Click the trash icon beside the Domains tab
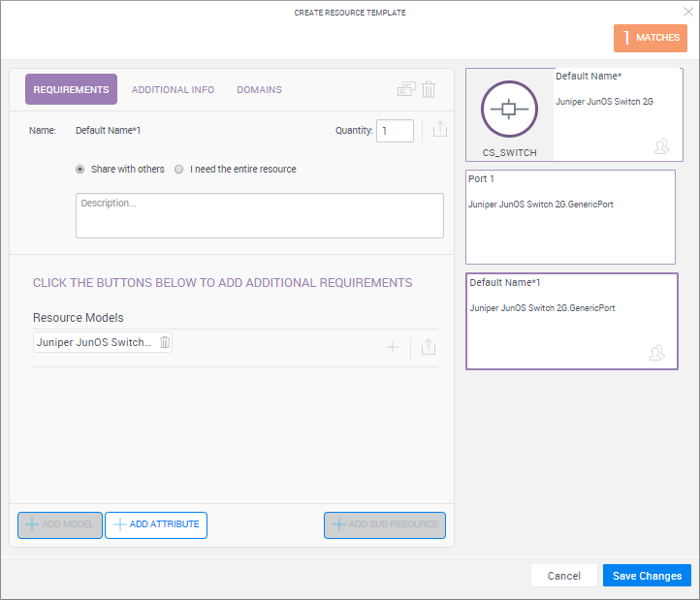Screen dimensions: 700x600 pyautogui.click(x=429, y=89)
